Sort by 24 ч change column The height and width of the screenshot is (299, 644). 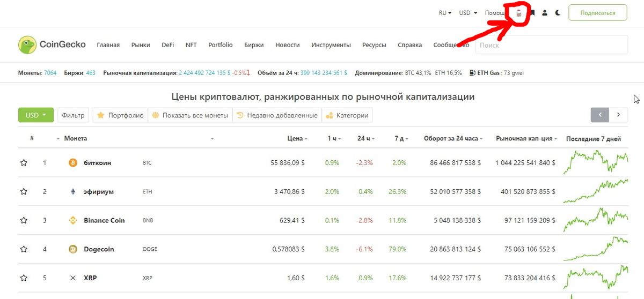(367, 138)
